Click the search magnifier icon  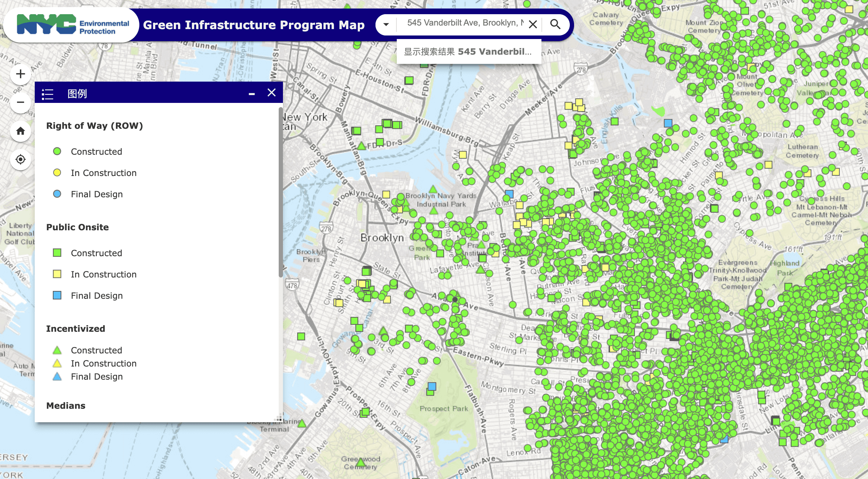point(555,24)
